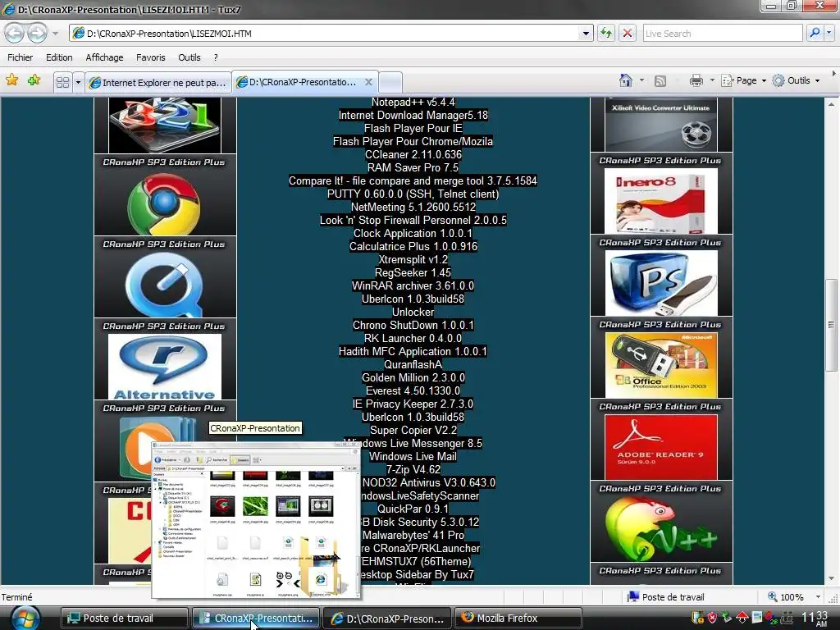Image resolution: width=840 pixels, height=630 pixels.
Task: Focus the Live Search box
Action: click(722, 33)
